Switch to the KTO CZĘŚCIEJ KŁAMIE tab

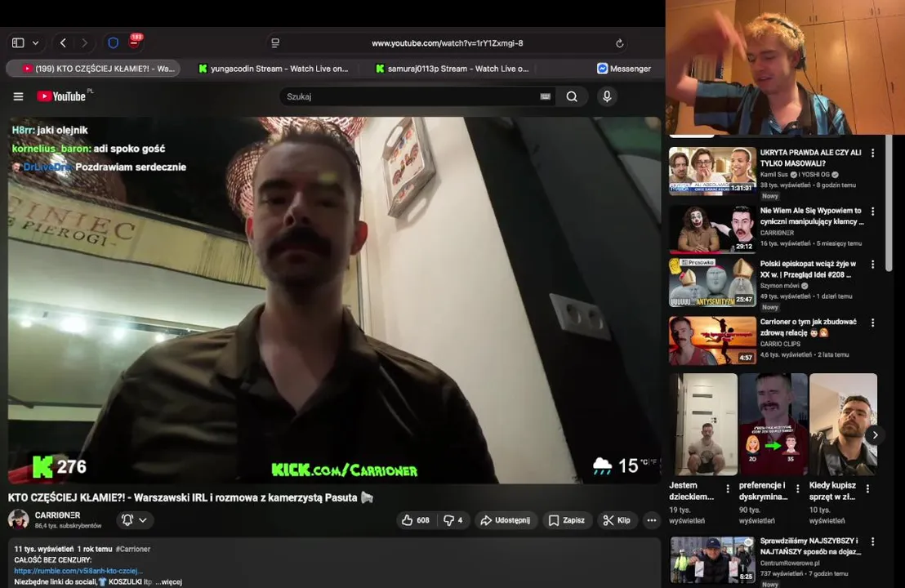tap(93, 68)
